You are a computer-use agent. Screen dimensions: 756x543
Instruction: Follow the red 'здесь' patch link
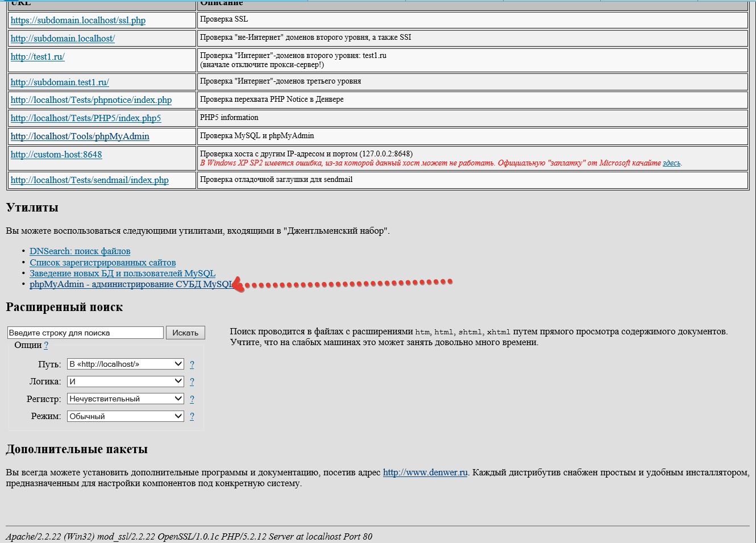click(x=671, y=163)
